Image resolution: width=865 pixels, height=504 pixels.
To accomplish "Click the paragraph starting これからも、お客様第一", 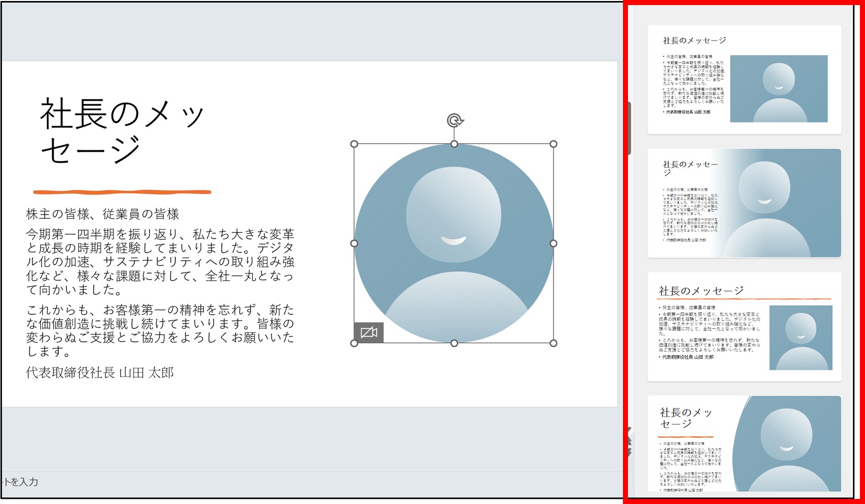I will tap(160, 330).
